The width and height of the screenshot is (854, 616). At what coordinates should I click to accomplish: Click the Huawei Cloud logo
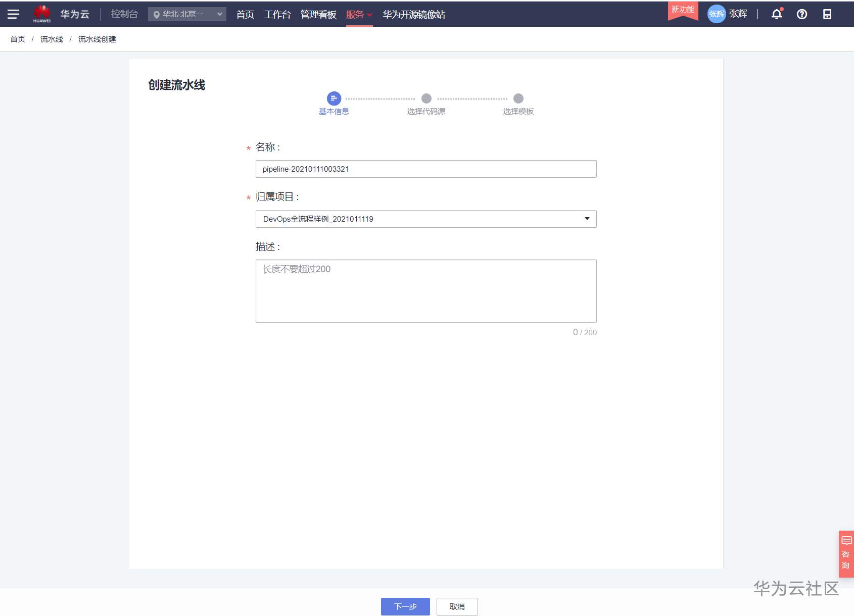point(42,14)
